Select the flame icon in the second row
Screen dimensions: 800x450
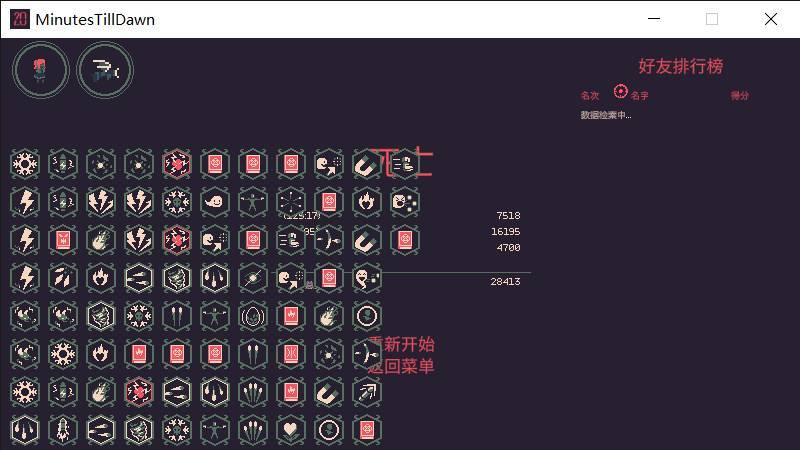click(367, 202)
